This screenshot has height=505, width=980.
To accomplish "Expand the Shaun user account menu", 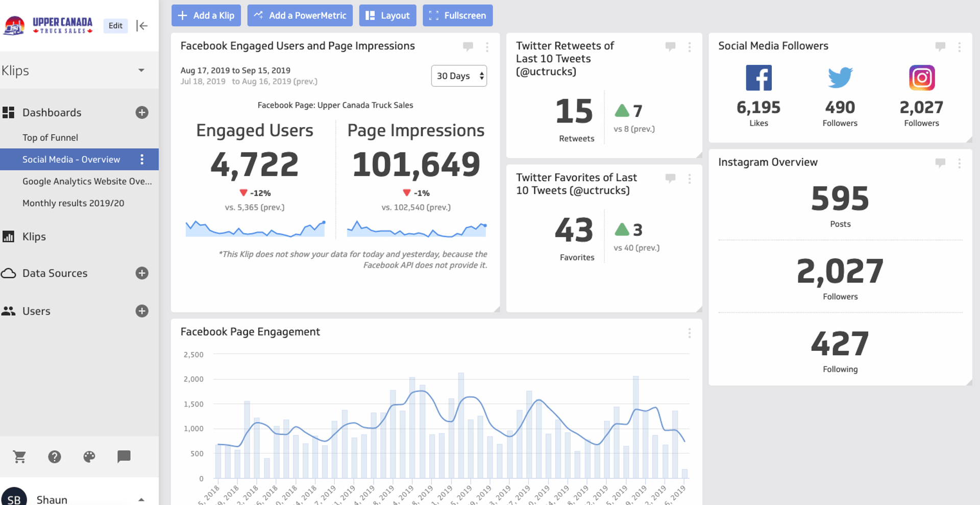I will (x=141, y=499).
